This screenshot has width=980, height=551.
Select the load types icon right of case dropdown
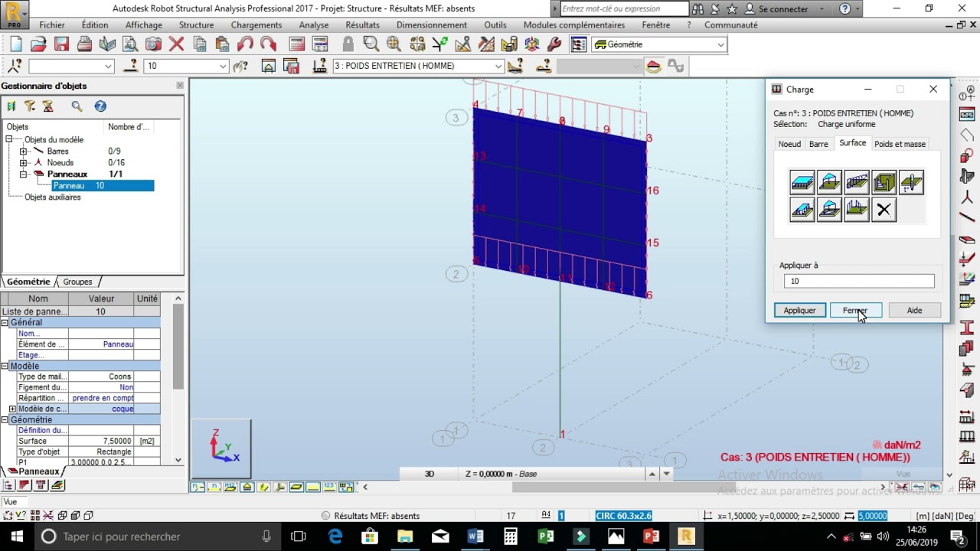click(515, 67)
